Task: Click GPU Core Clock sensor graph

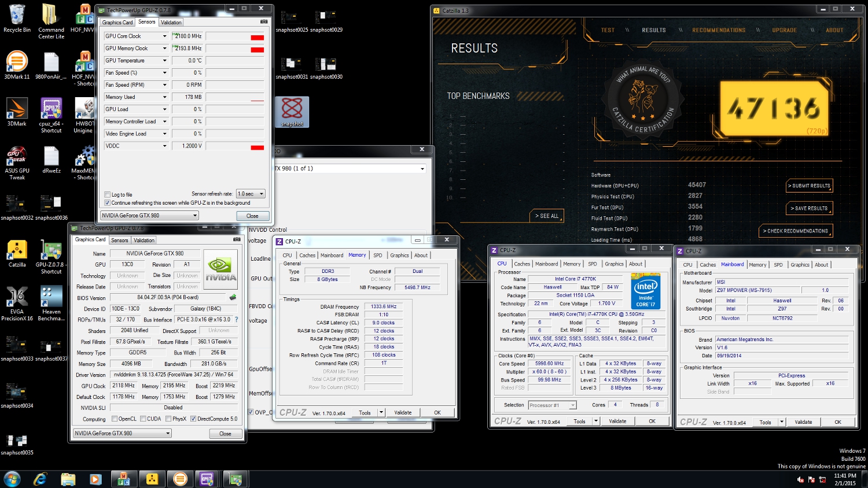Action: coord(236,36)
